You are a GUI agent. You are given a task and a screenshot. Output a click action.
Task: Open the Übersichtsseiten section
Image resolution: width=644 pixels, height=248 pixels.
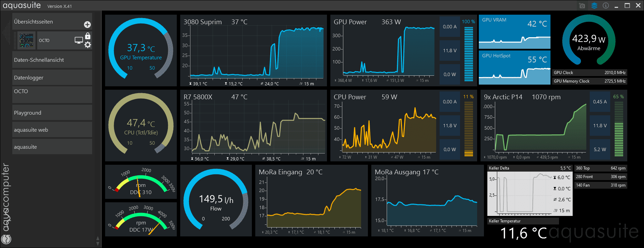click(x=52, y=21)
